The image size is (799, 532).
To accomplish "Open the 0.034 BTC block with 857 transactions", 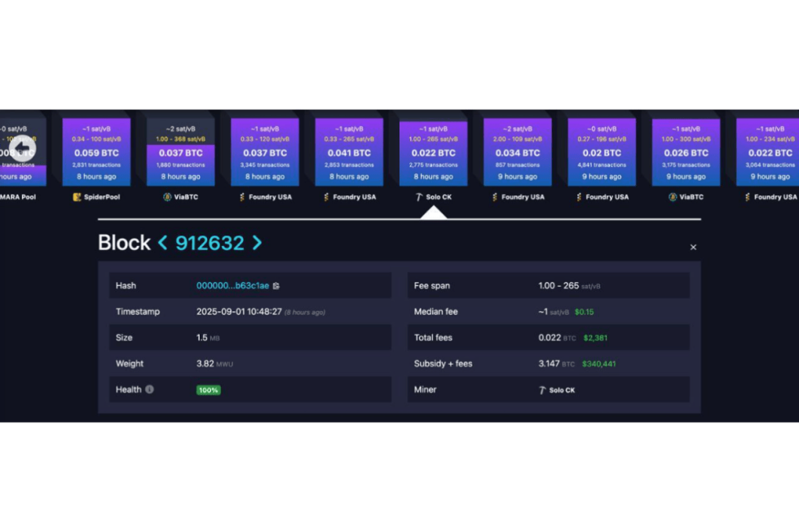I will point(517,152).
